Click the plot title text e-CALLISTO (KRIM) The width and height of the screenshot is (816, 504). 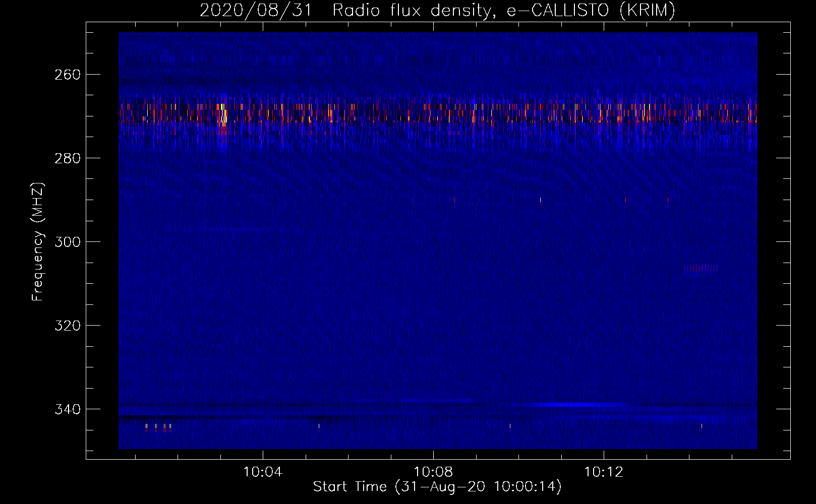coord(591,10)
